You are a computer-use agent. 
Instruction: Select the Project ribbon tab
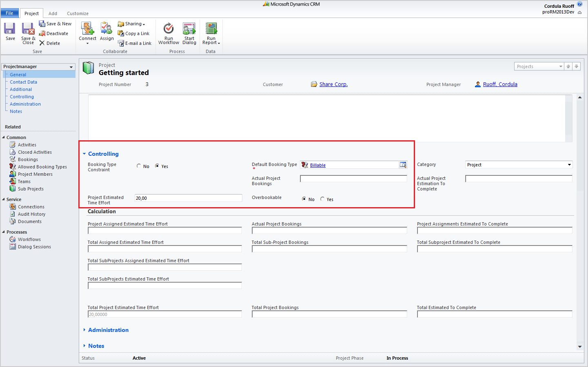pos(31,13)
